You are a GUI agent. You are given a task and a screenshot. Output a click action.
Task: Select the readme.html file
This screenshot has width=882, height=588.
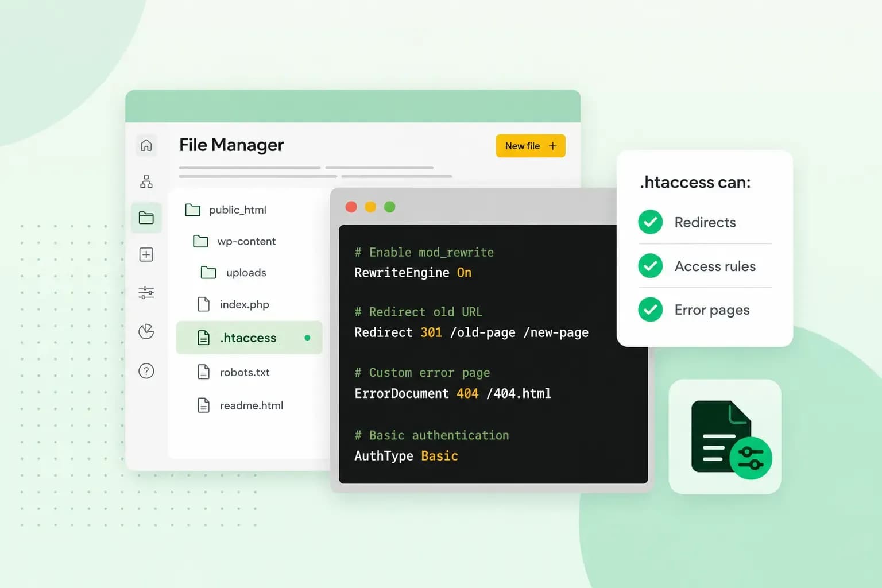[x=241, y=405]
